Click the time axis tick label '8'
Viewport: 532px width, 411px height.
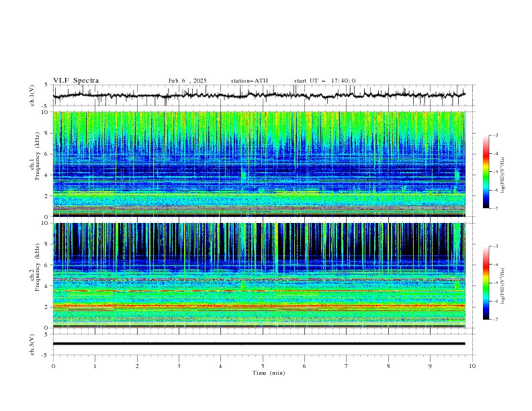tap(388, 366)
